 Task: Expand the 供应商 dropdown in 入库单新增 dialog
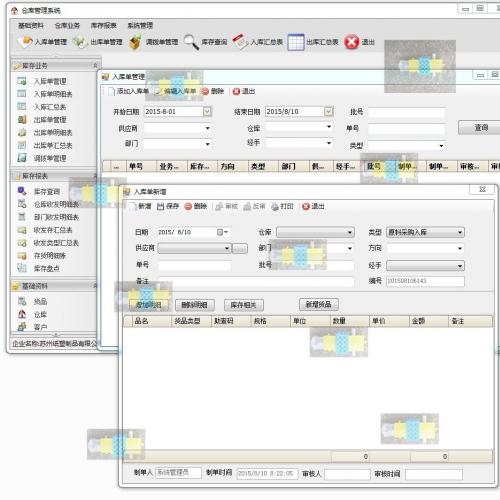click(227, 248)
